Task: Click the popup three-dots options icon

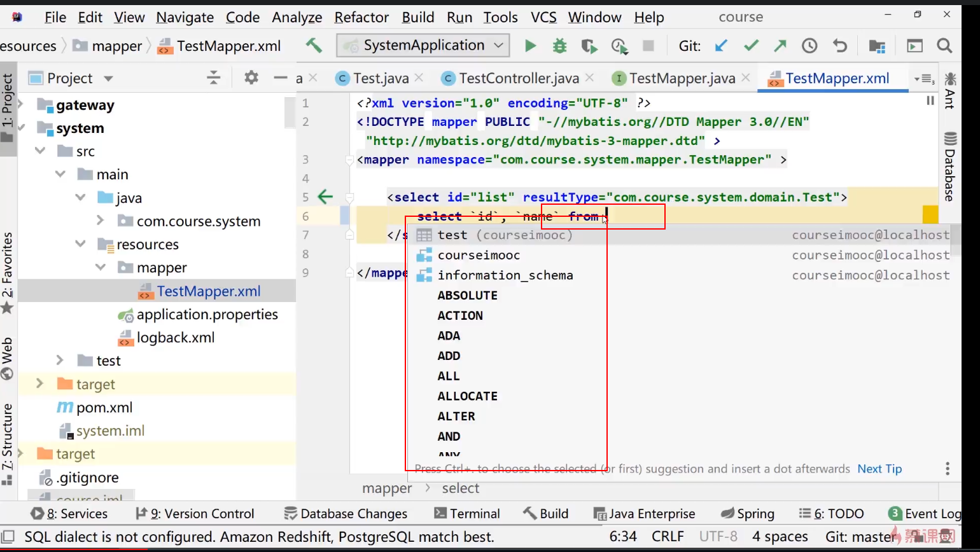Action: tap(948, 469)
